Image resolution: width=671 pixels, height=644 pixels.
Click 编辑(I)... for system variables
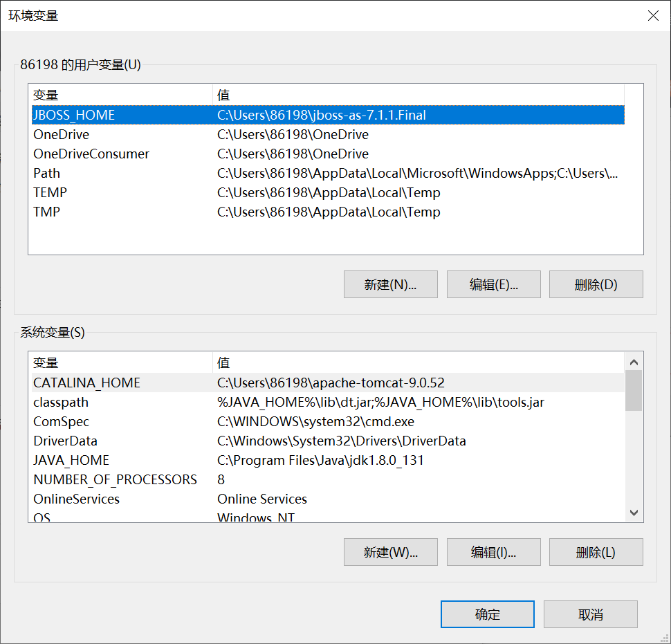pos(493,552)
